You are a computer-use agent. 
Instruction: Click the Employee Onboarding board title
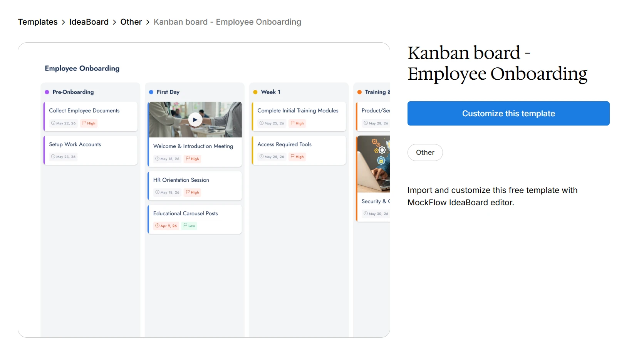(82, 68)
